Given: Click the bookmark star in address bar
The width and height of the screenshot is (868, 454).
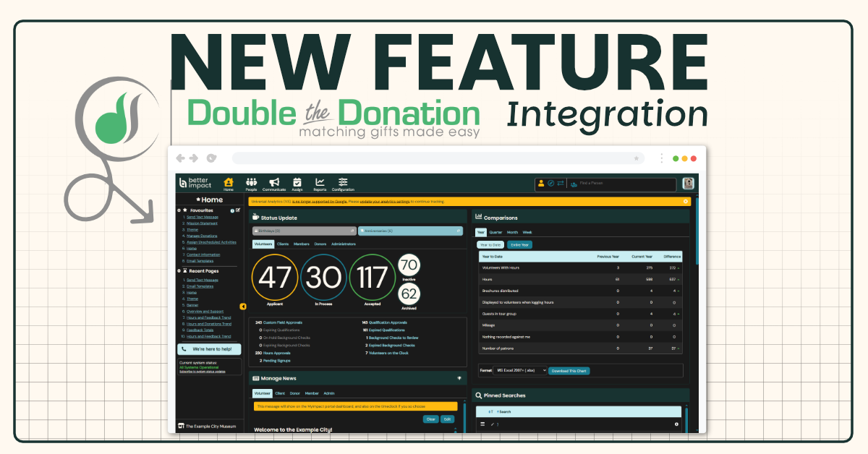Looking at the screenshot, I should pyautogui.click(x=637, y=158).
